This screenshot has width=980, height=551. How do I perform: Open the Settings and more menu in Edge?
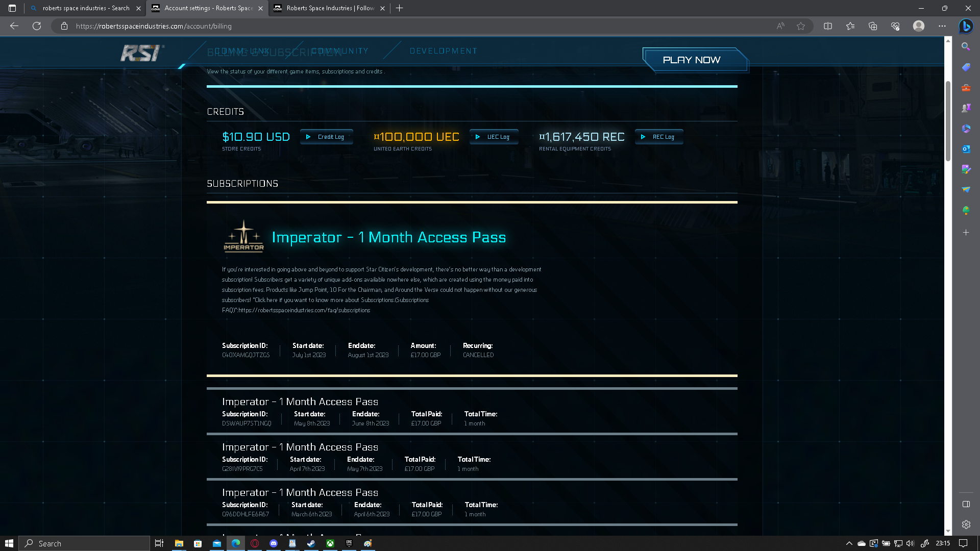942,26
